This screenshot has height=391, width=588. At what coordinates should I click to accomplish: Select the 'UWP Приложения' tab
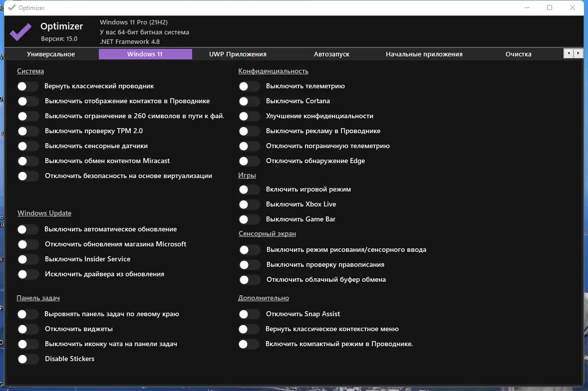point(238,53)
